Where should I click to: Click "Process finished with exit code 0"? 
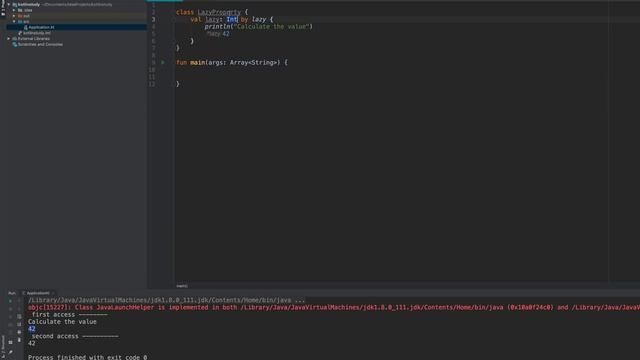(87, 357)
